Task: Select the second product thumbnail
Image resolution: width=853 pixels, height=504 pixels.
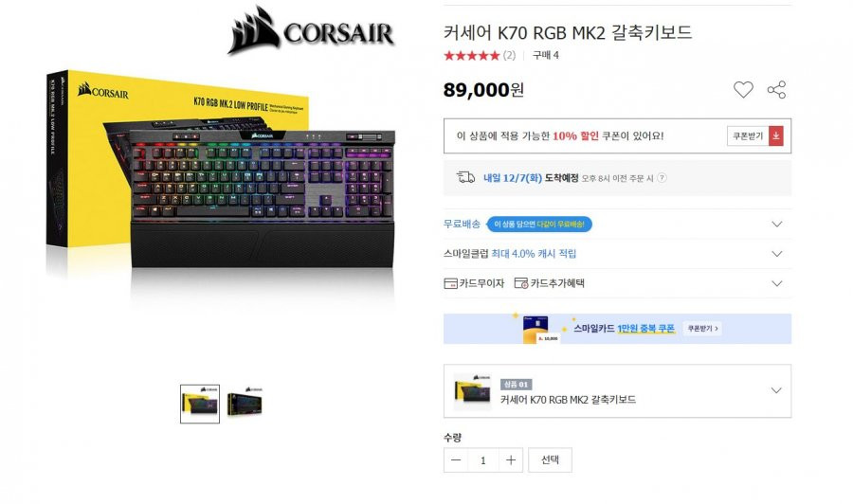Action: coord(245,403)
